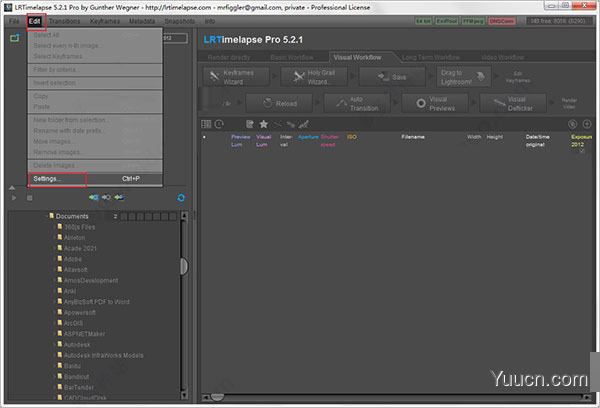The height and width of the screenshot is (408, 600).
Task: Click the wrench icon in the table toolbar
Action: coord(291,124)
